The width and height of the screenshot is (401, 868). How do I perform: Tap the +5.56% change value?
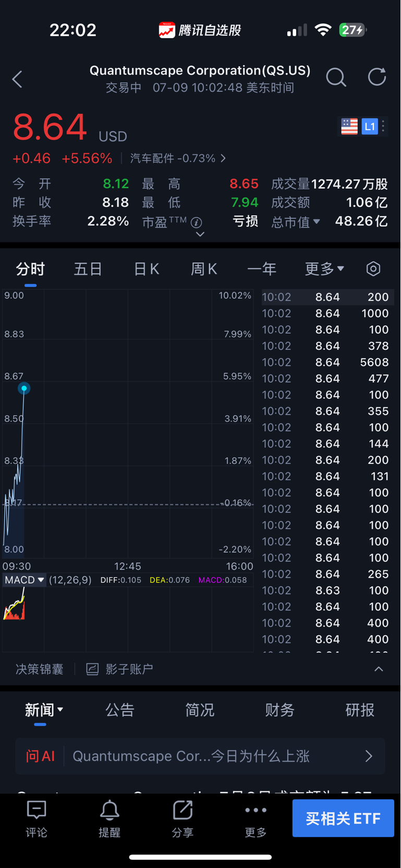click(87, 158)
